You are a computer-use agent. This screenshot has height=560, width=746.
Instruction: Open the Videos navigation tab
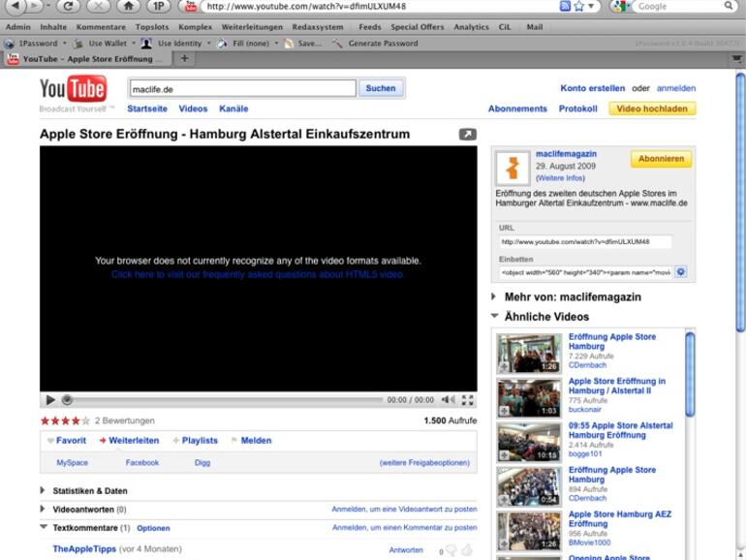(x=193, y=109)
